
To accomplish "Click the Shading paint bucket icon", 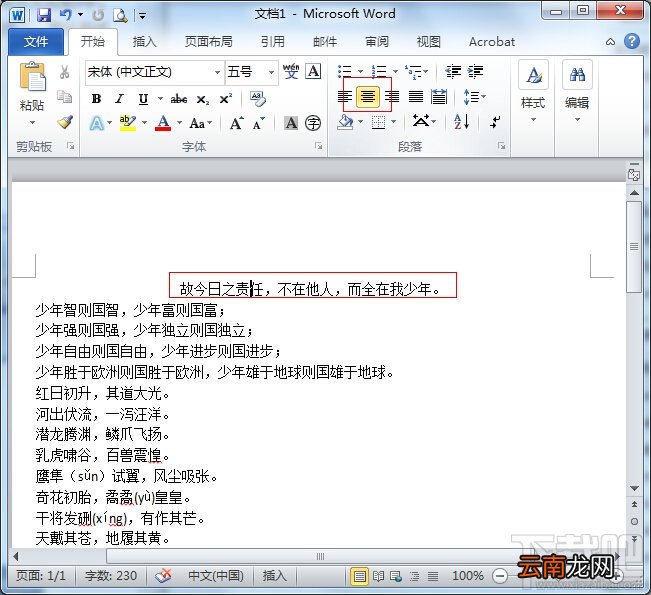I will (345, 122).
